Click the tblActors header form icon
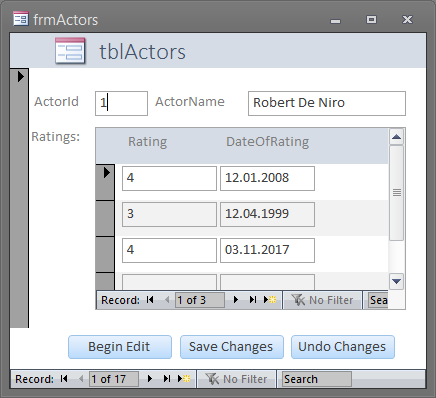The image size is (436, 398). pyautogui.click(x=70, y=51)
